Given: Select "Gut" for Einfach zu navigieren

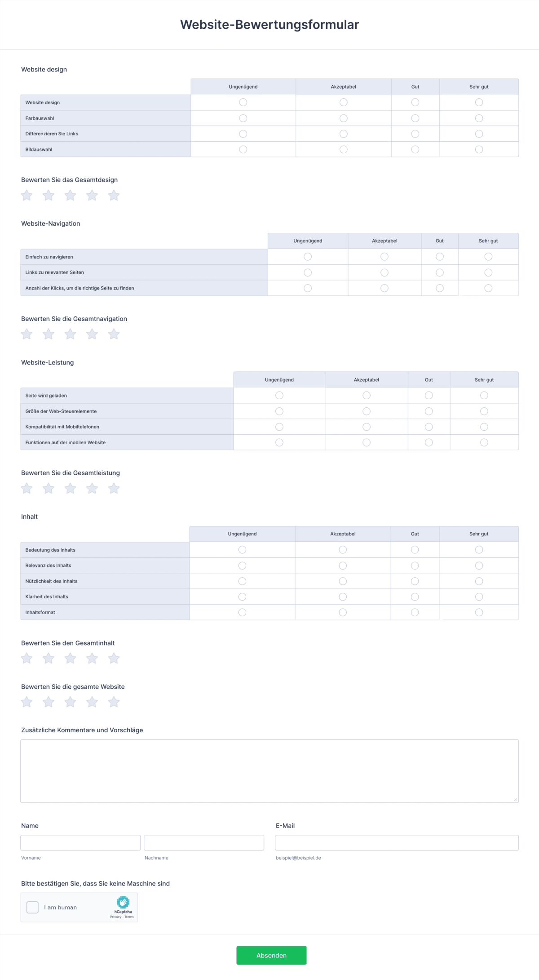Looking at the screenshot, I should 439,257.
